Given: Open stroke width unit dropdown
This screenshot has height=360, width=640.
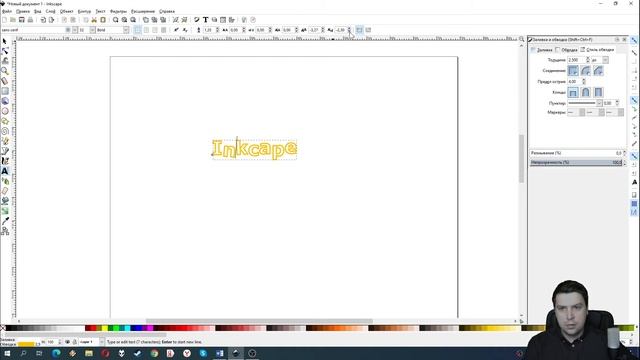Looking at the screenshot, I should click(605, 60).
